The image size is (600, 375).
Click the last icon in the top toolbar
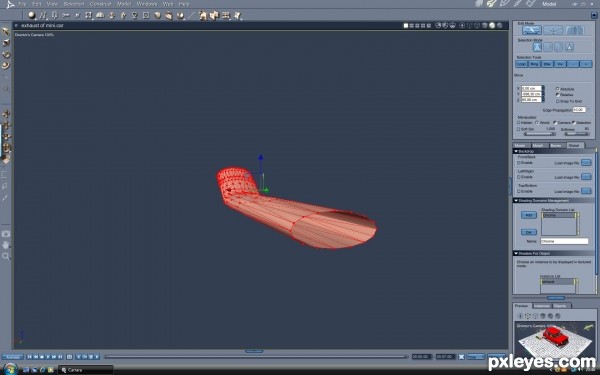(x=238, y=15)
